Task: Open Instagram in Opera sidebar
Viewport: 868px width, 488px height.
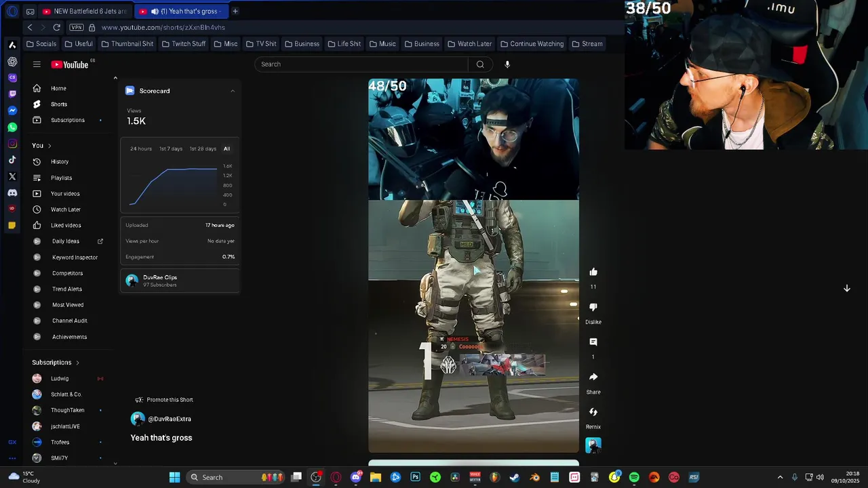Action: point(12,144)
